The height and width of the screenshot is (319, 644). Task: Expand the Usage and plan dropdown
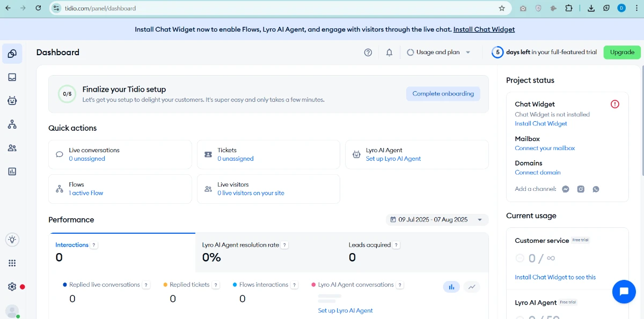(x=438, y=53)
